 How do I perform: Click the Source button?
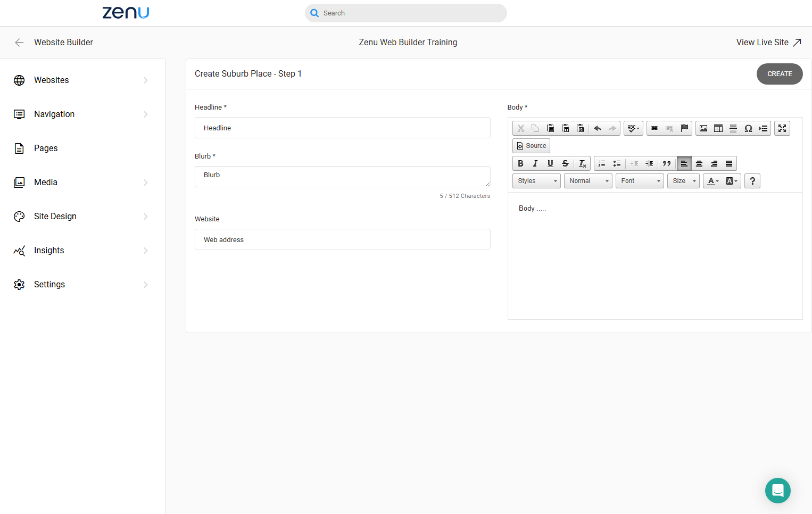[531, 146]
